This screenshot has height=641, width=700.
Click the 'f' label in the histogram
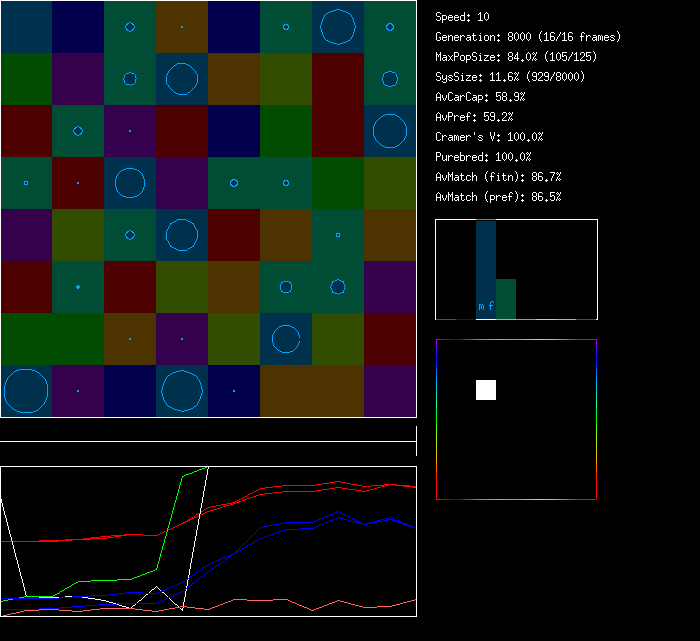tap(491, 306)
